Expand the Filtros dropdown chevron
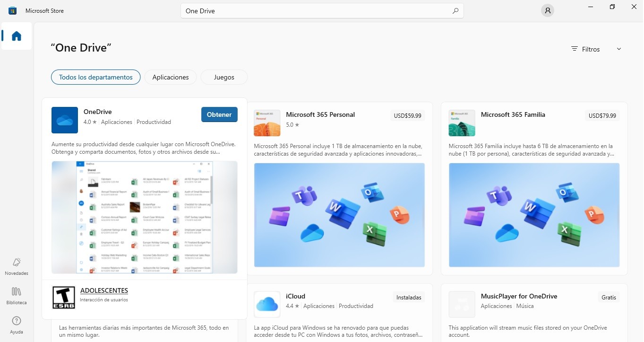Image resolution: width=644 pixels, height=342 pixels. pos(619,49)
